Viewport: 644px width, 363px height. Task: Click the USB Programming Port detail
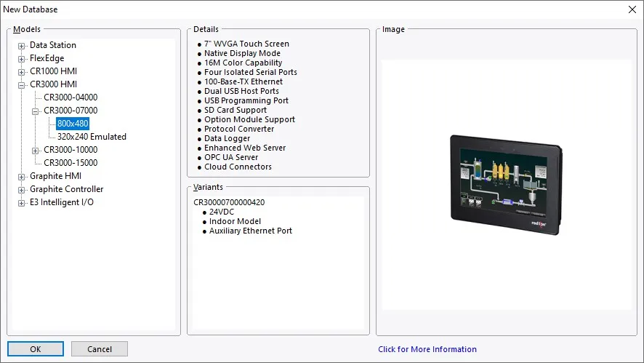tap(246, 100)
